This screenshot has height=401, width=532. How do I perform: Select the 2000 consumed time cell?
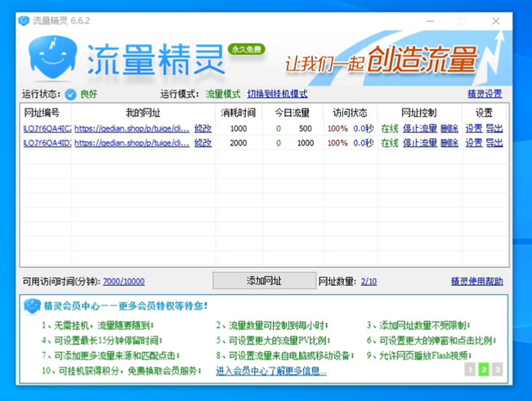click(x=239, y=143)
